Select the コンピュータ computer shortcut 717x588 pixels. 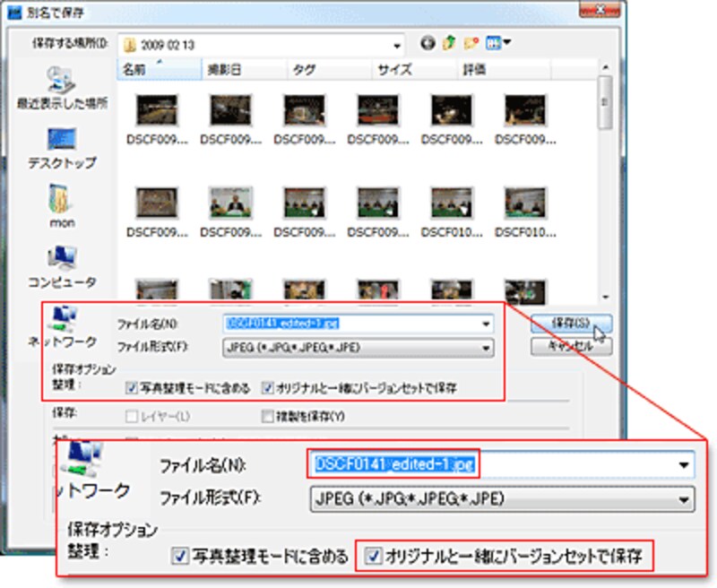62,267
